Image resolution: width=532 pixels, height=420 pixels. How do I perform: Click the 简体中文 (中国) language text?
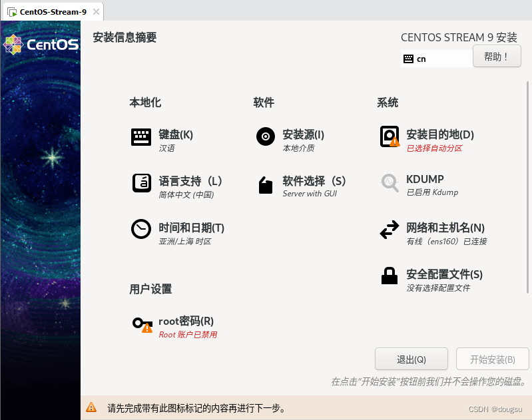point(186,195)
